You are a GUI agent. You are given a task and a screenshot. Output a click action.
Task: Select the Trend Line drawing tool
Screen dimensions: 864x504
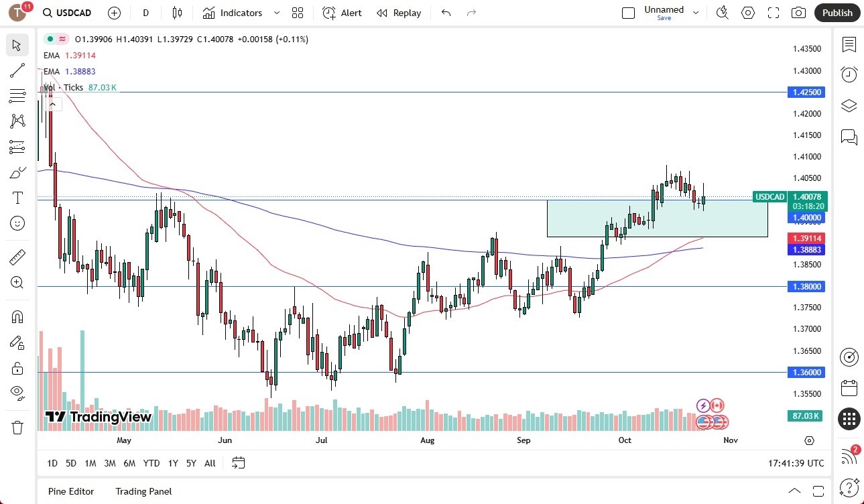coord(17,70)
